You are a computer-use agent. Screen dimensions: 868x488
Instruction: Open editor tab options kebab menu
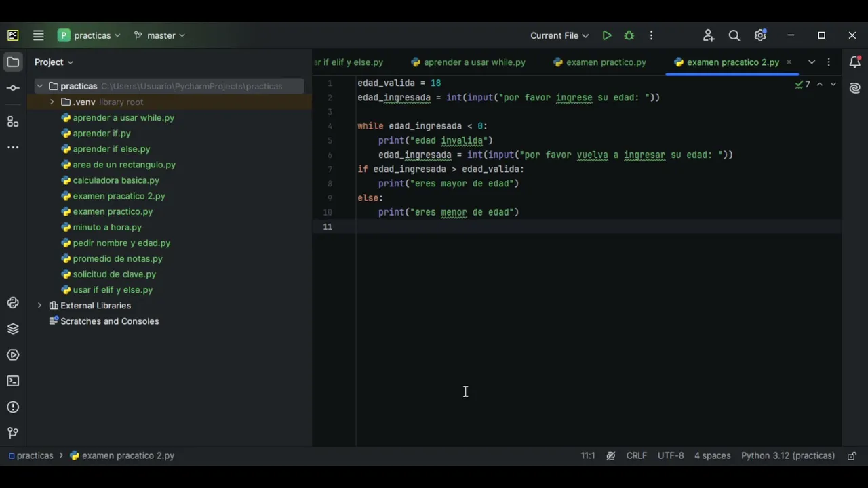click(x=829, y=62)
